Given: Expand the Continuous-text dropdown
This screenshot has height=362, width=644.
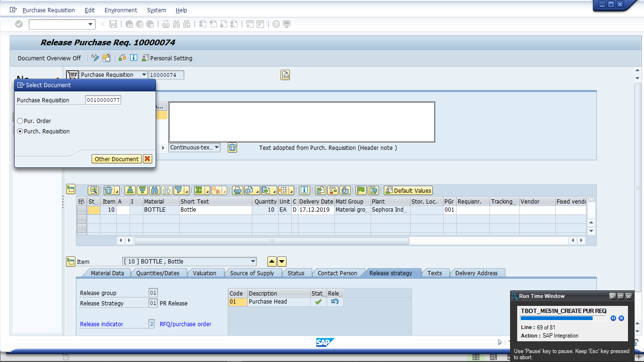Looking at the screenshot, I should pyautogui.click(x=216, y=148).
